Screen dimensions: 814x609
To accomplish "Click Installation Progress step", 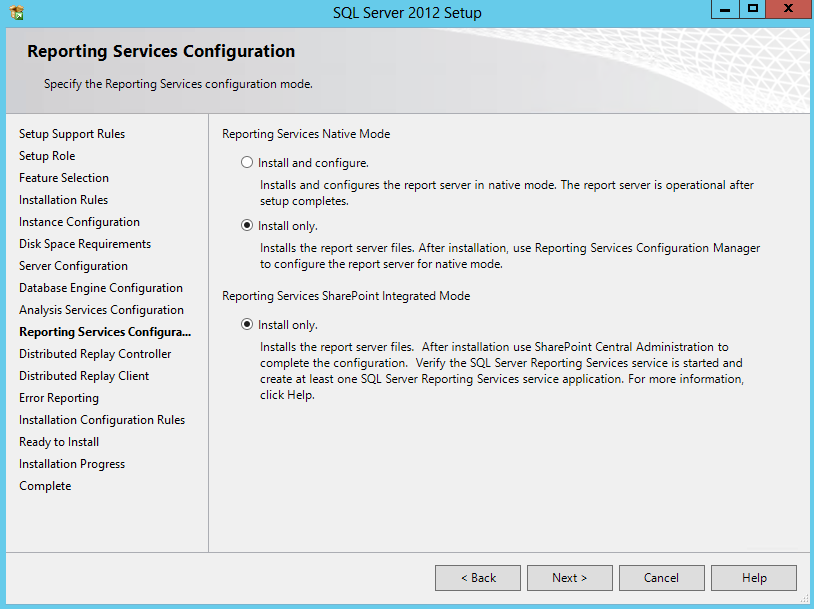I will [x=72, y=464].
